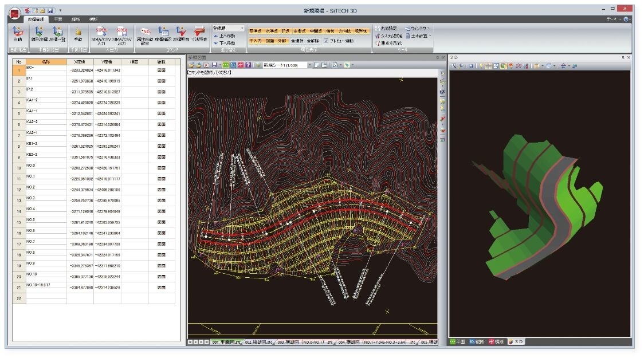Click the red pencil icon on drawing side toolbar

tap(442, 119)
